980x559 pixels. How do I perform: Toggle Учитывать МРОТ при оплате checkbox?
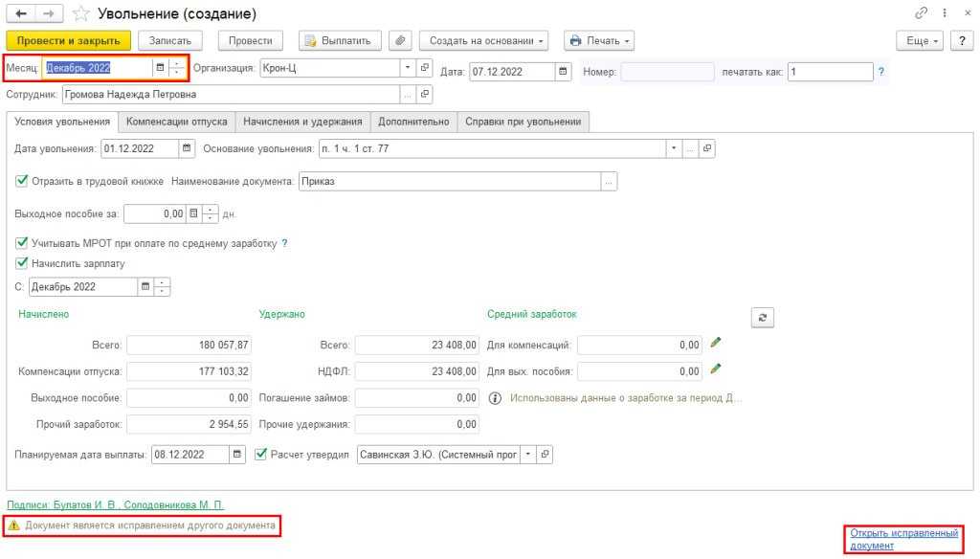coord(22,242)
